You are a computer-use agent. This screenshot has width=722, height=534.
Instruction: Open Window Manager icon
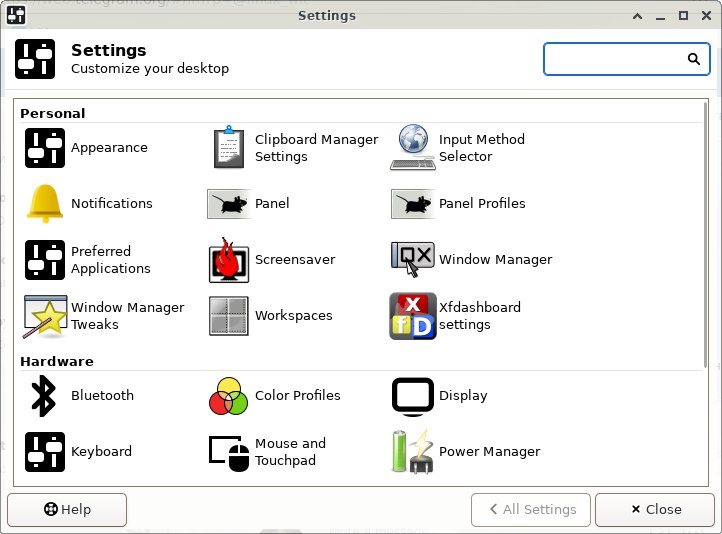point(413,259)
